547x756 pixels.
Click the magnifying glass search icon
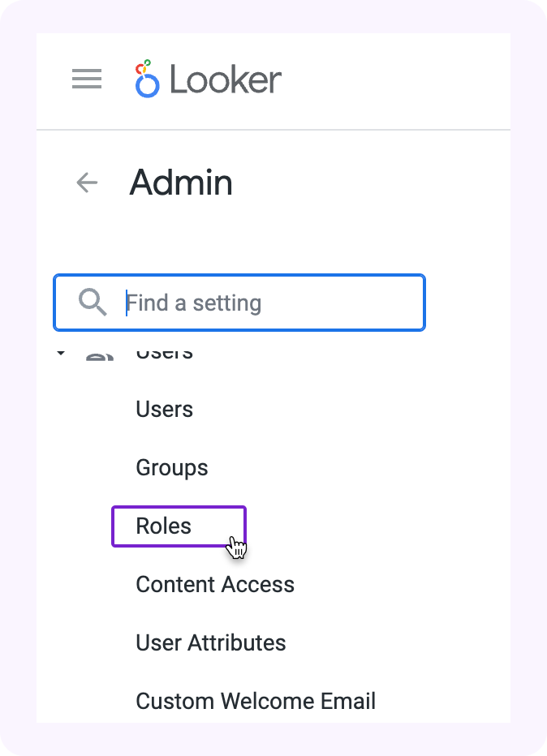[x=93, y=303]
